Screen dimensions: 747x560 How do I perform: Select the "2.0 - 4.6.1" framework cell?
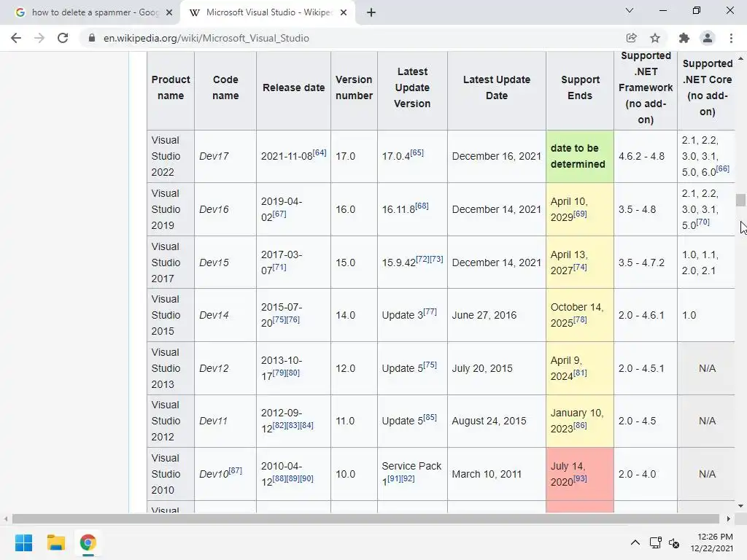click(646, 315)
